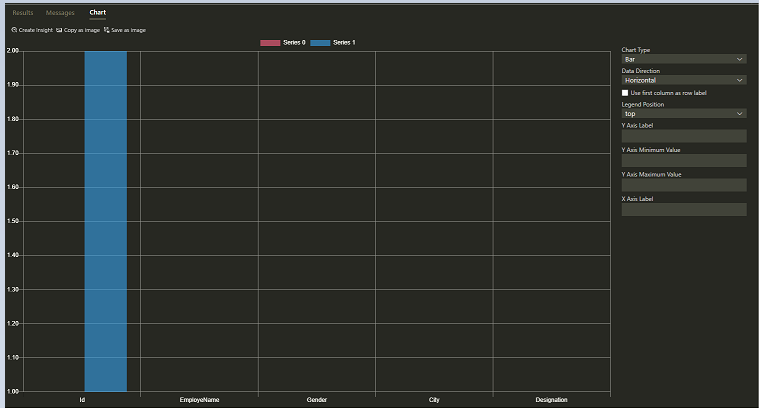The width and height of the screenshot is (759, 408).
Task: Click the Copy as image icon
Action: (59, 30)
